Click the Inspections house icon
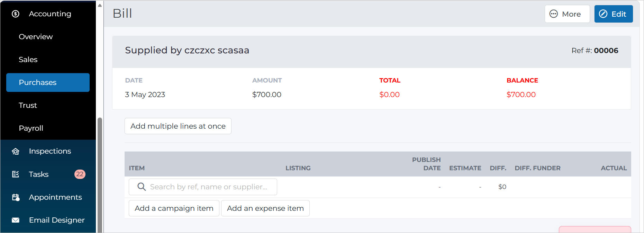The height and width of the screenshot is (233, 644). click(x=16, y=151)
